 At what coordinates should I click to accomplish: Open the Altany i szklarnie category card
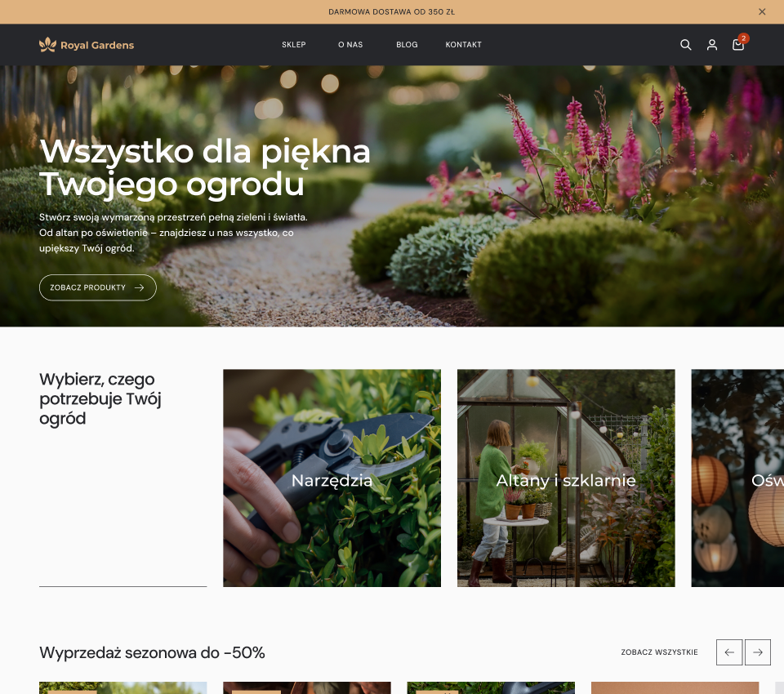(566, 478)
